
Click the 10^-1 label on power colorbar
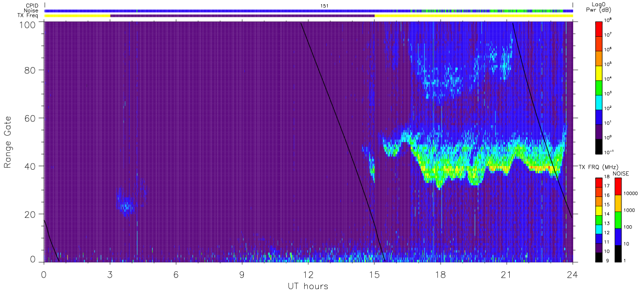coord(610,152)
